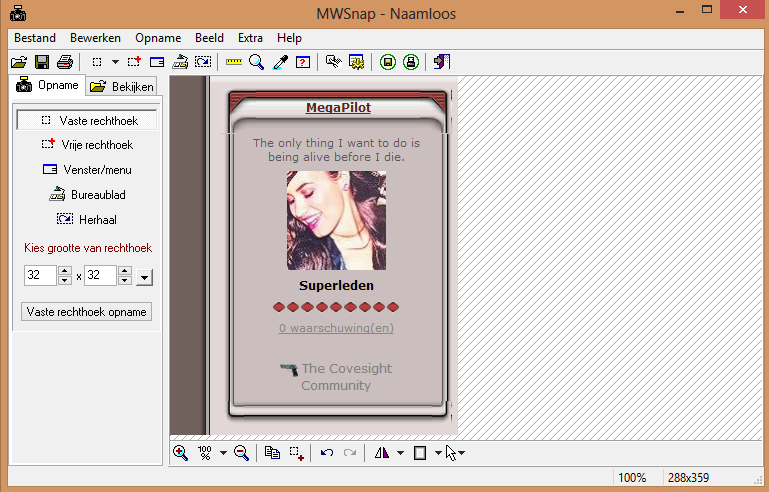Select the Vrije rechthoek capture mode

[x=87, y=145]
